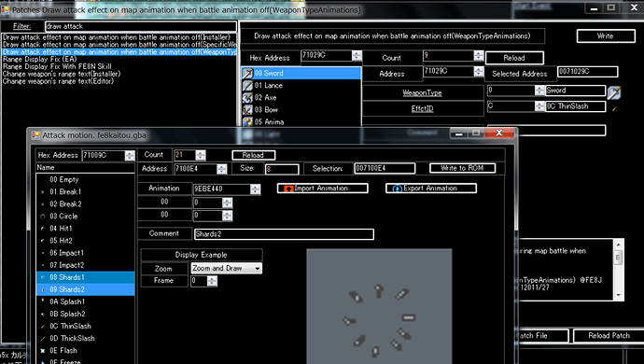
Task: Click the Write button for the patch
Action: (x=606, y=36)
